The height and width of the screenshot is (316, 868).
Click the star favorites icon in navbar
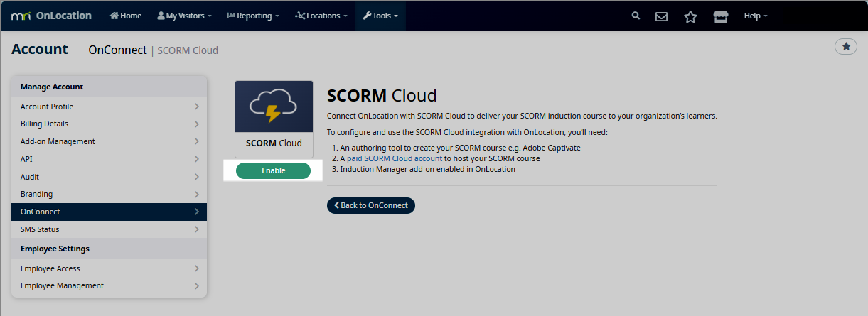[x=690, y=16]
